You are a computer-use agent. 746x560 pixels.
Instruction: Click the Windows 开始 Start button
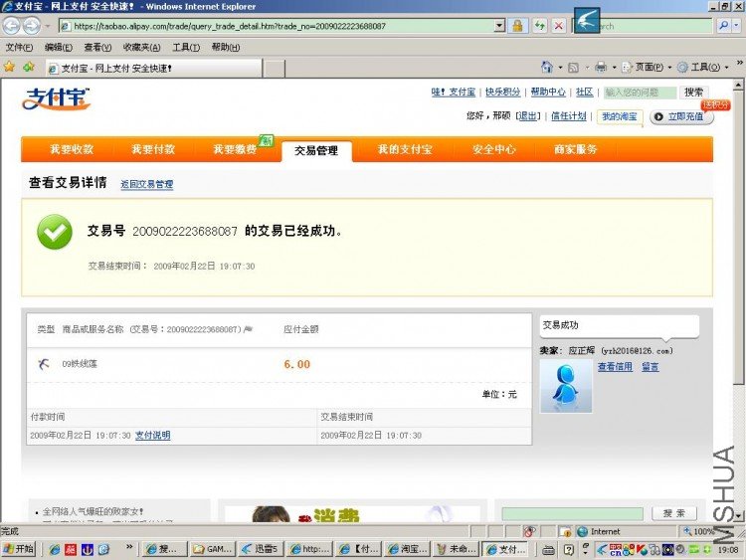(x=18, y=549)
